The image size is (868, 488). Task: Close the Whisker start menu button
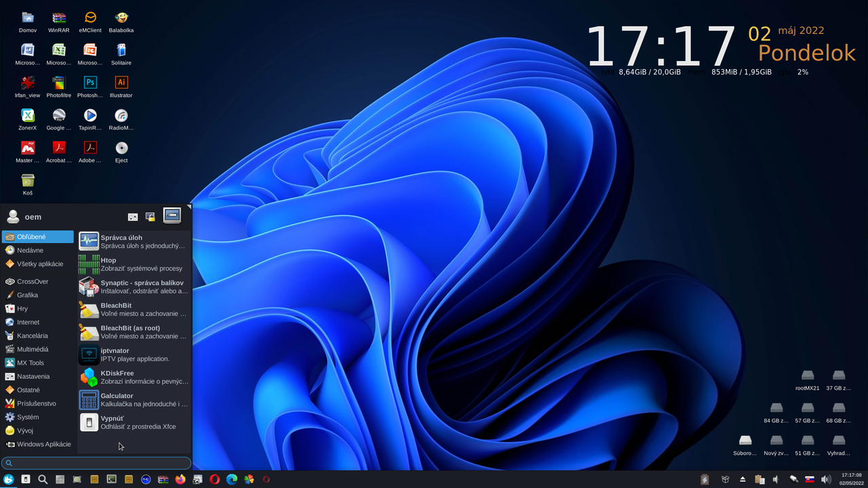(8, 479)
